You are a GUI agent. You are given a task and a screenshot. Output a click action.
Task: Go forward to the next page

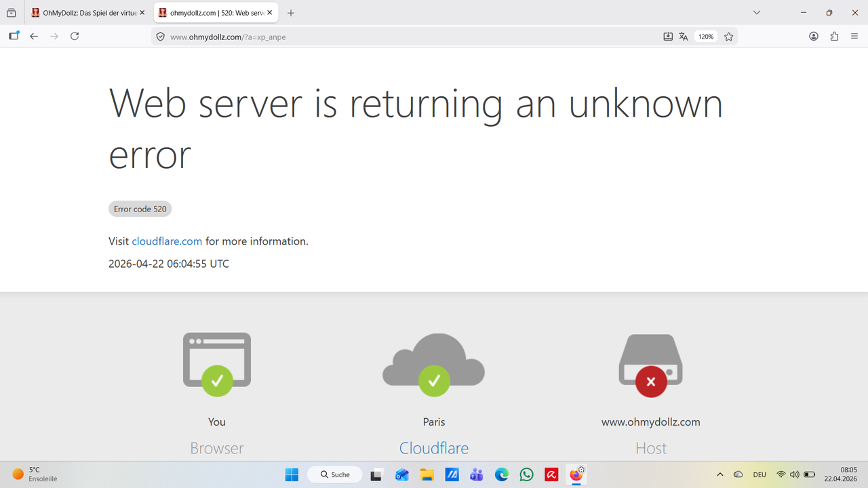[x=54, y=37]
